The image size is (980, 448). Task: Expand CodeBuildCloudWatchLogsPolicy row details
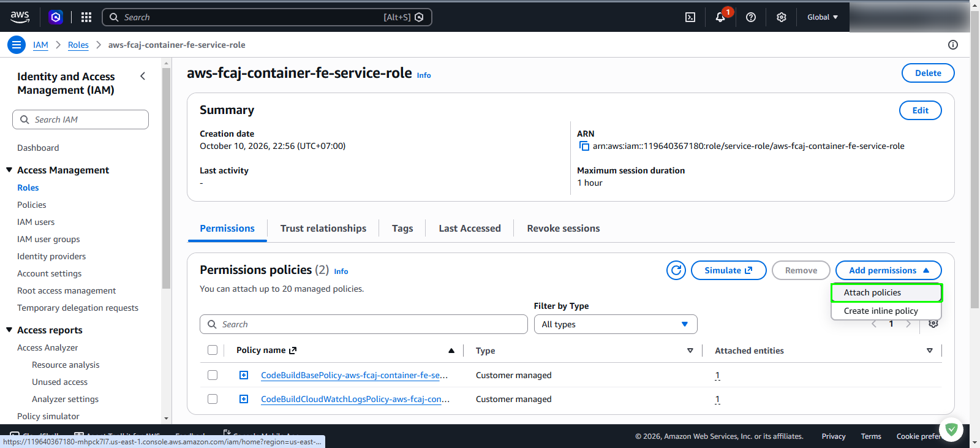(x=244, y=399)
